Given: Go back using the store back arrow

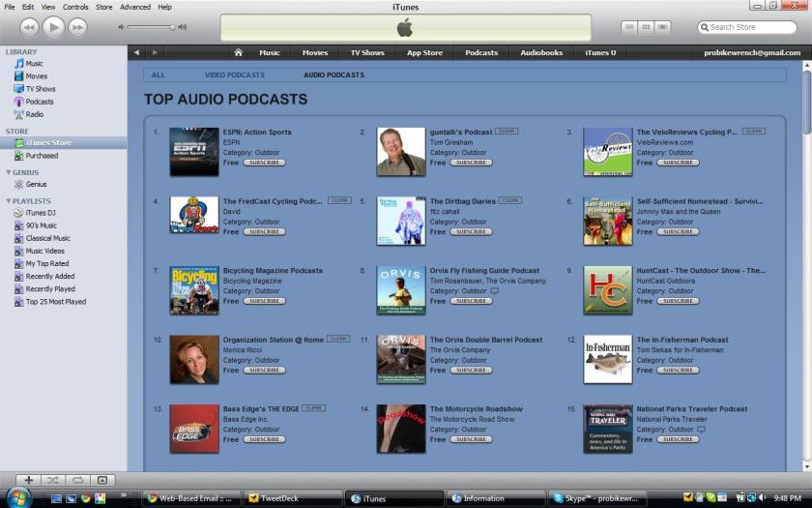Looking at the screenshot, I should click(x=136, y=52).
